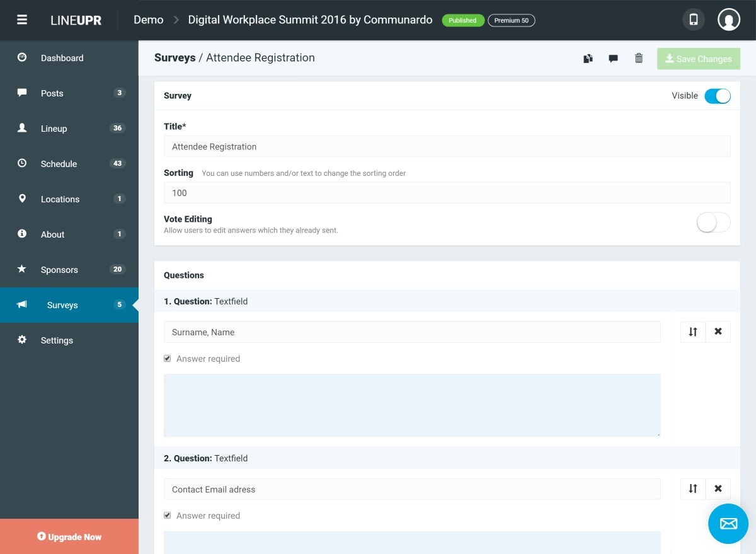
Task: Open the user account icon
Action: (729, 20)
